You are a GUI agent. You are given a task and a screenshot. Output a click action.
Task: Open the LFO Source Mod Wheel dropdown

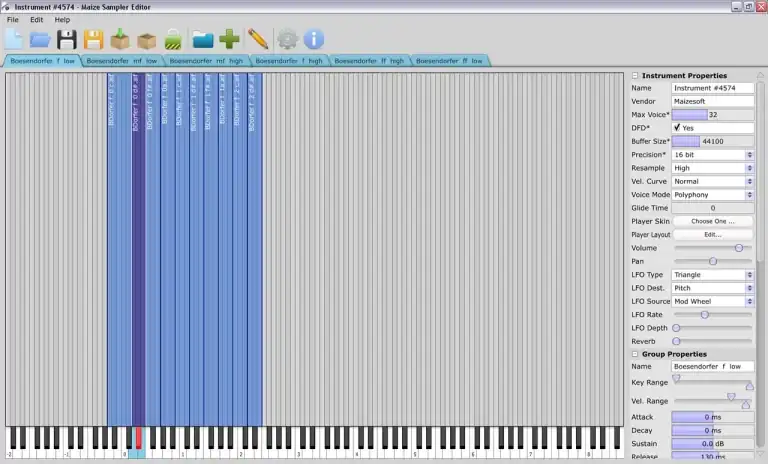point(713,301)
